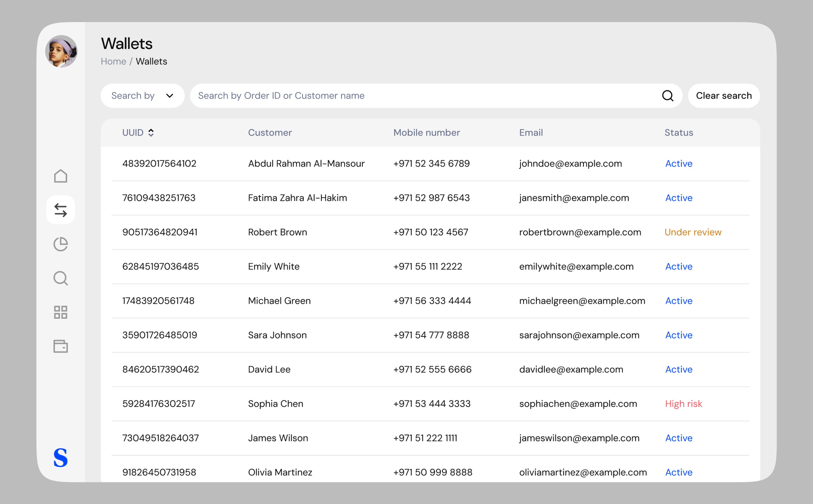
Task: Click the sidebar search magnifier icon
Action: click(x=61, y=278)
